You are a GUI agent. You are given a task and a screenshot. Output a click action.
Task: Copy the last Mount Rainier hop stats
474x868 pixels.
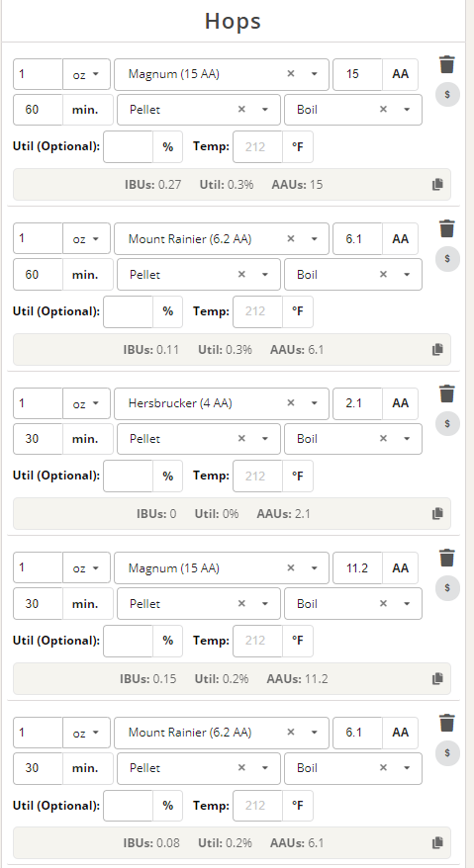pyautogui.click(x=437, y=843)
